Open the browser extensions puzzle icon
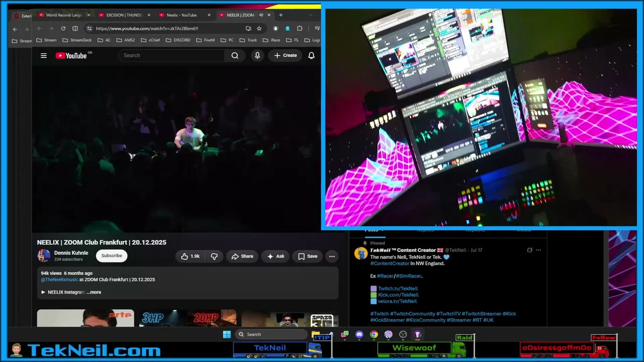The height and width of the screenshot is (362, 644). 300,29
